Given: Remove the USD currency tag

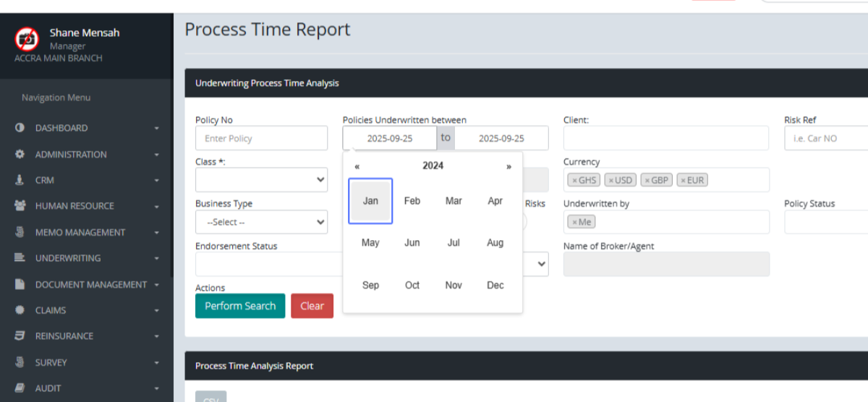Looking at the screenshot, I should 610,181.
